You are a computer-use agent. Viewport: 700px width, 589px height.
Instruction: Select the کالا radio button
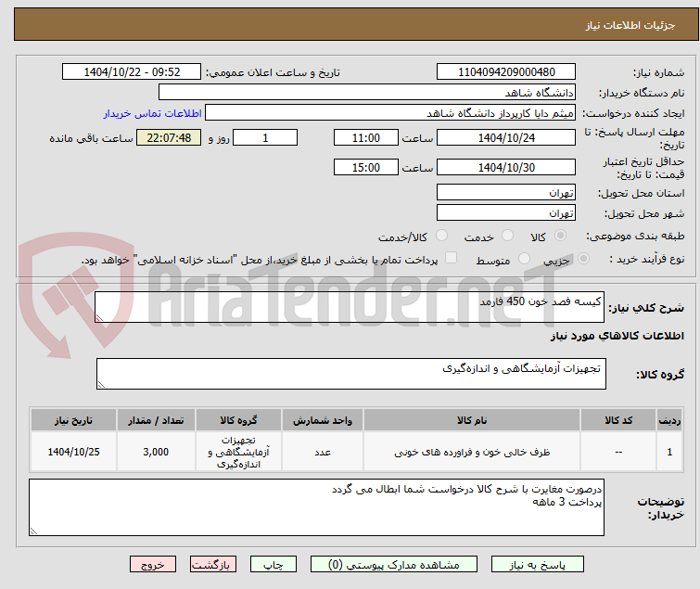[x=560, y=236]
